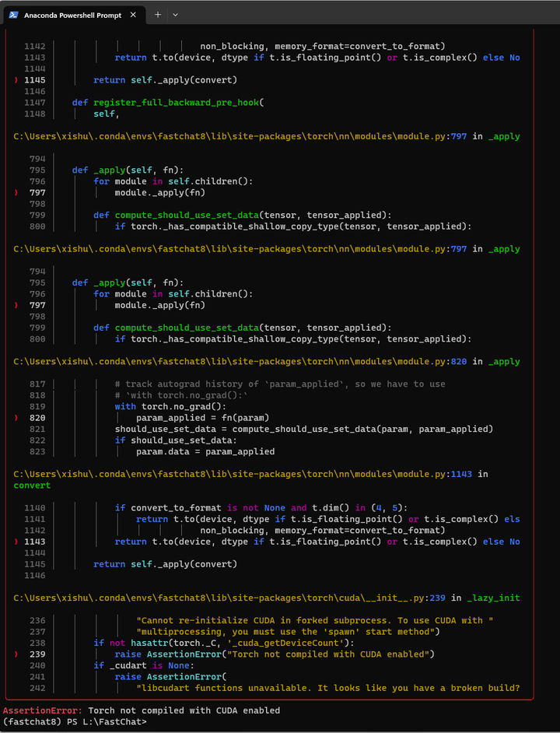Click the "module.py:1143 in" file path line
The width and height of the screenshot is (560, 733).
pos(250,474)
